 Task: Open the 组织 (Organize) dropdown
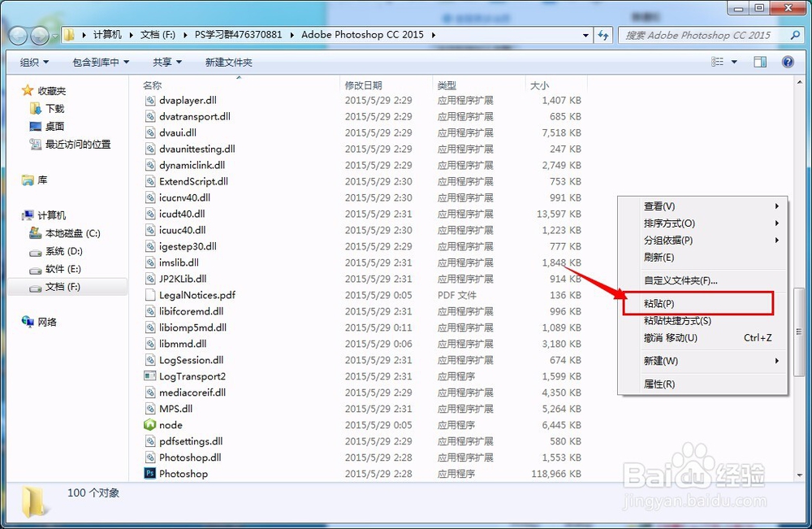(x=34, y=63)
